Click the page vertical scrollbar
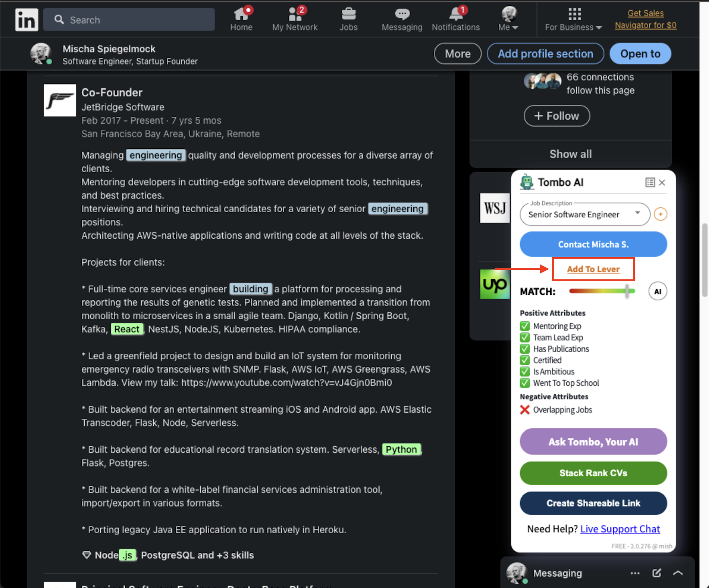 click(704, 260)
